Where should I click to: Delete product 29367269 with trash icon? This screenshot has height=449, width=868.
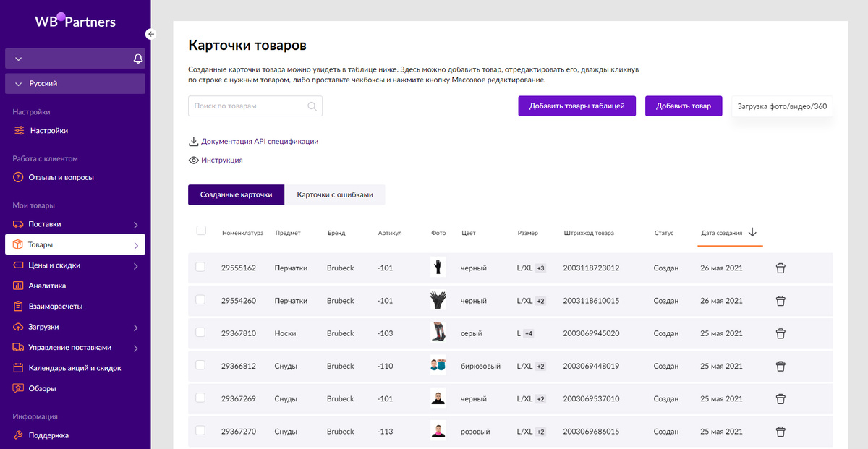pyautogui.click(x=780, y=398)
